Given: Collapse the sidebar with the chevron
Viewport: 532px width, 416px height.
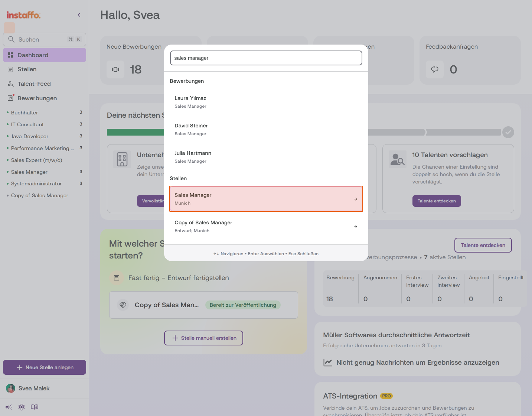Looking at the screenshot, I should click(79, 15).
